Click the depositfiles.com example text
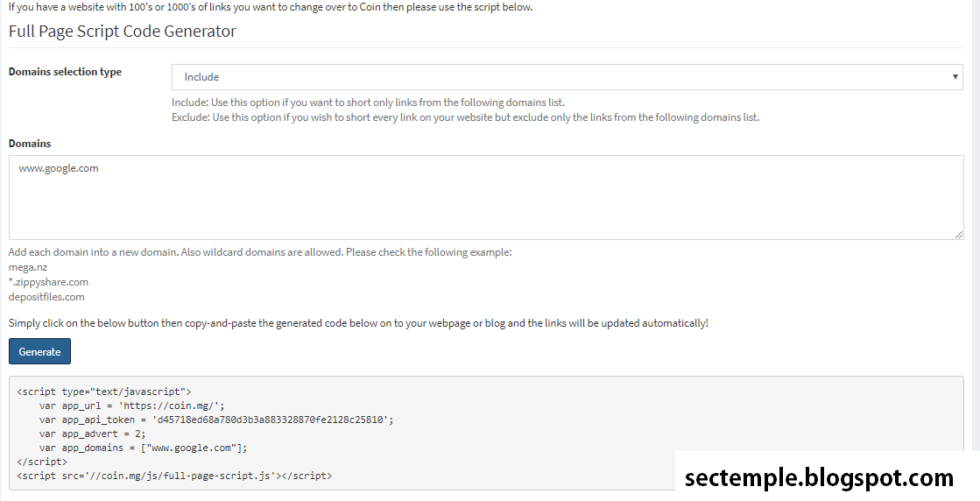Screen dimensions: 980x501 click(x=47, y=297)
